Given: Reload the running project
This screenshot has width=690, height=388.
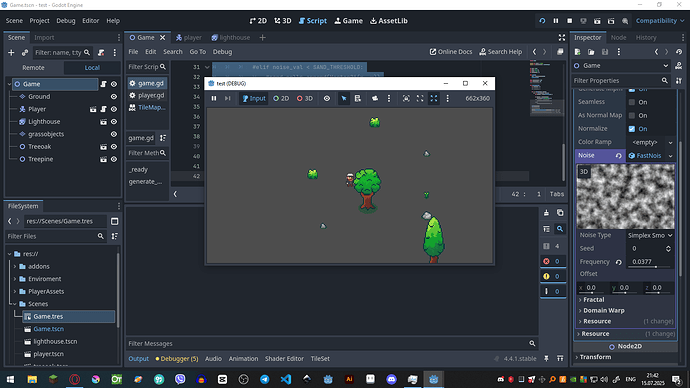Looking at the screenshot, I should [542, 21].
